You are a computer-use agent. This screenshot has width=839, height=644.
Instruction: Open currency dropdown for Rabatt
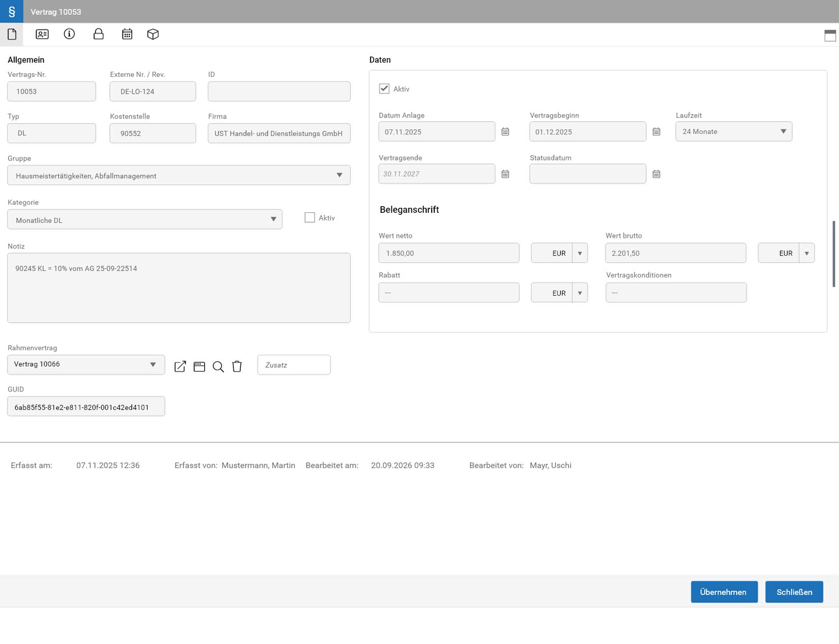pos(579,293)
